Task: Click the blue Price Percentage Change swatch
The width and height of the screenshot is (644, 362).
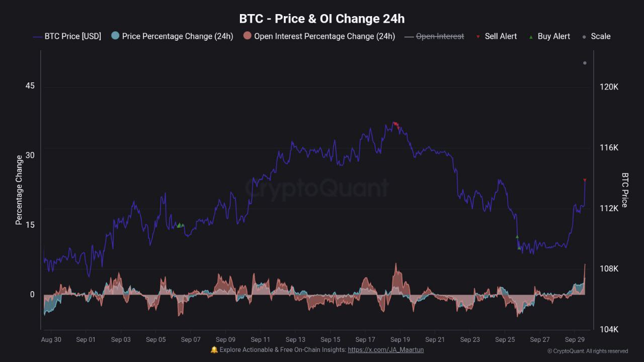Action: pyautogui.click(x=115, y=36)
